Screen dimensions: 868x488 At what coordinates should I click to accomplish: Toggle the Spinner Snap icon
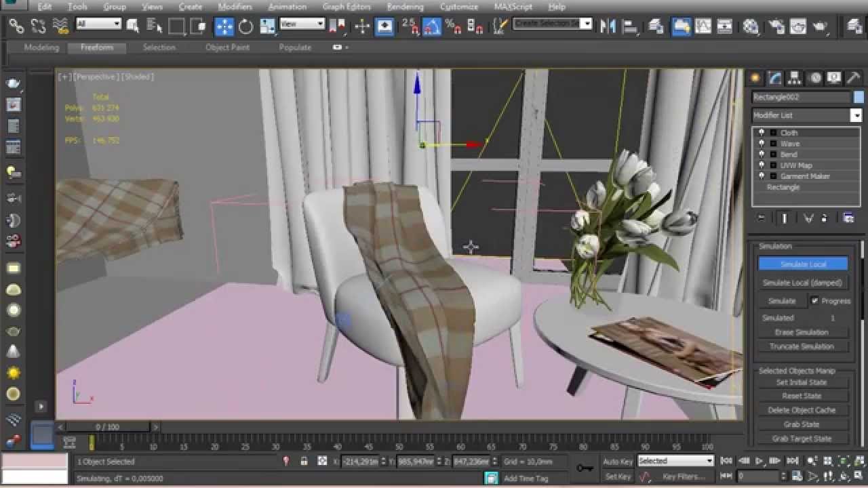coord(475,26)
